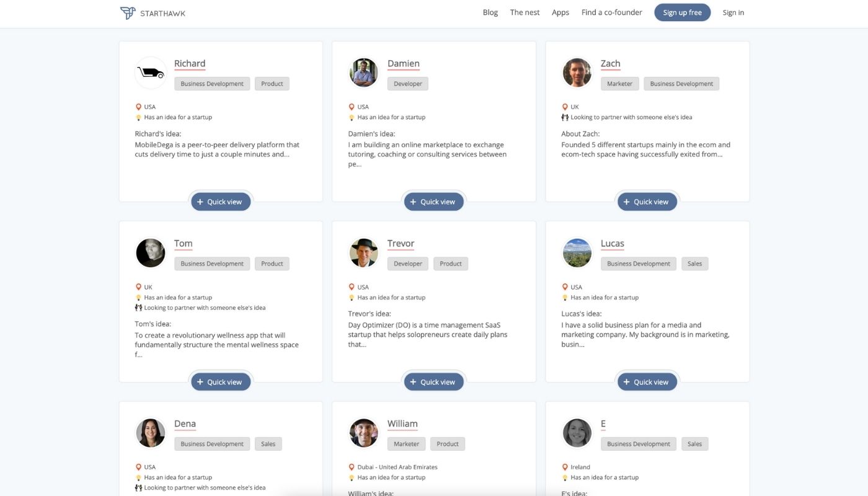This screenshot has width=868, height=496.
Task: Open Trevor's Quick view
Action: point(433,381)
